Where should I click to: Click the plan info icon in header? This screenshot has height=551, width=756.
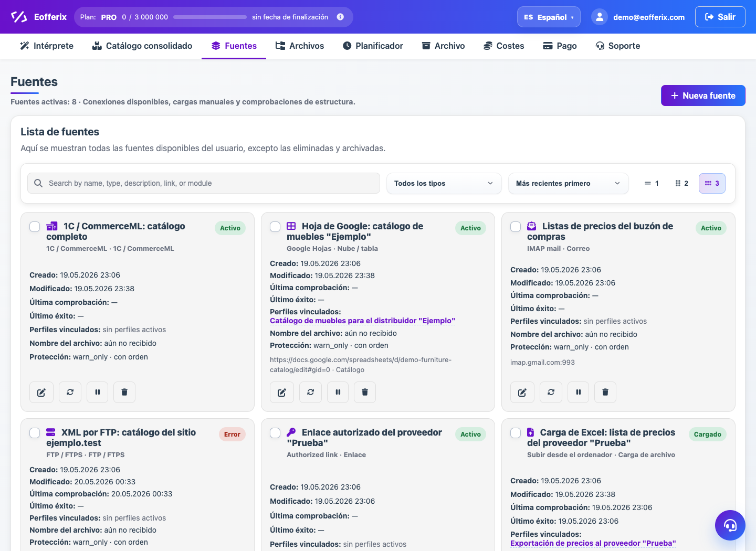[x=340, y=17]
